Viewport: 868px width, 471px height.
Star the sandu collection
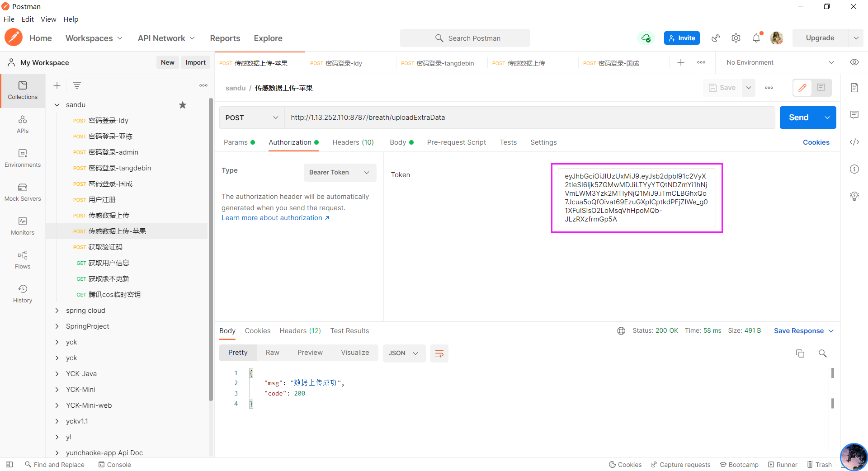183,105
